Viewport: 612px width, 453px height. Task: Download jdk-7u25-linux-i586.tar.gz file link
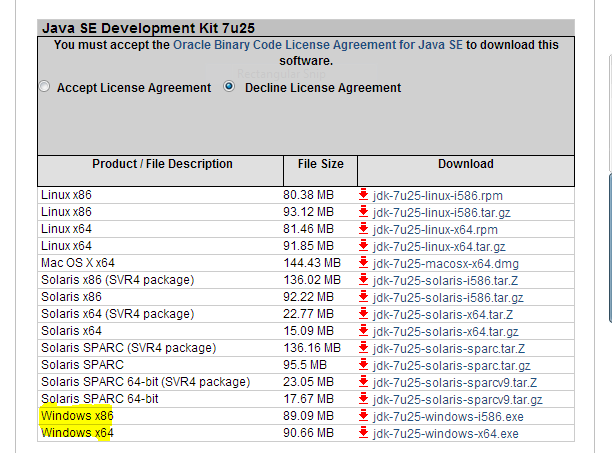pos(441,213)
